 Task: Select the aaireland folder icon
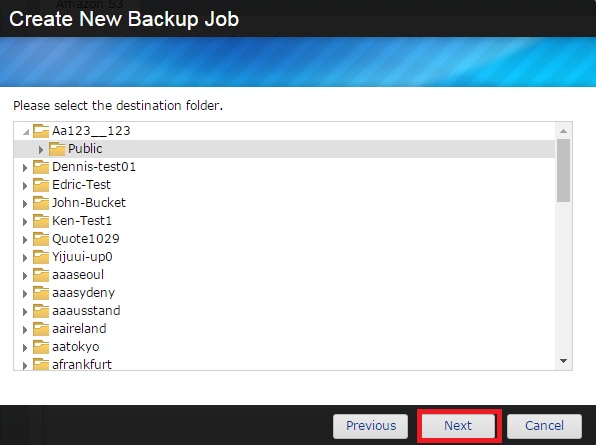[x=41, y=329]
